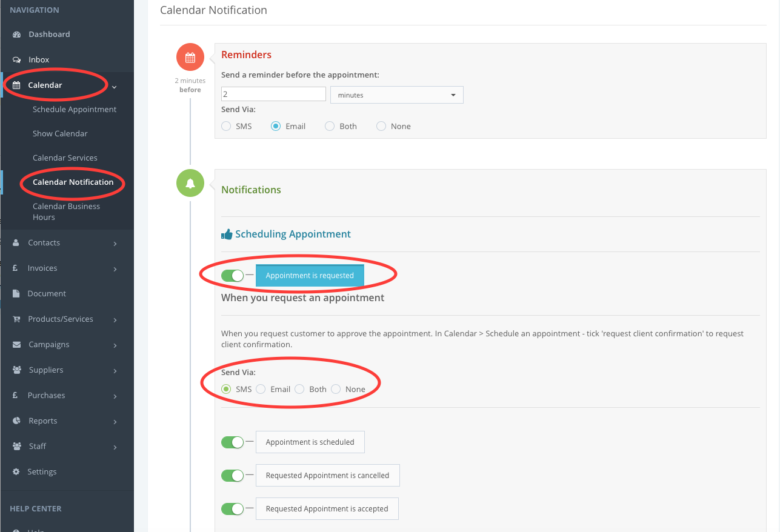This screenshot has height=532, width=780.
Task: Click the reminder time number input field
Action: click(x=273, y=95)
